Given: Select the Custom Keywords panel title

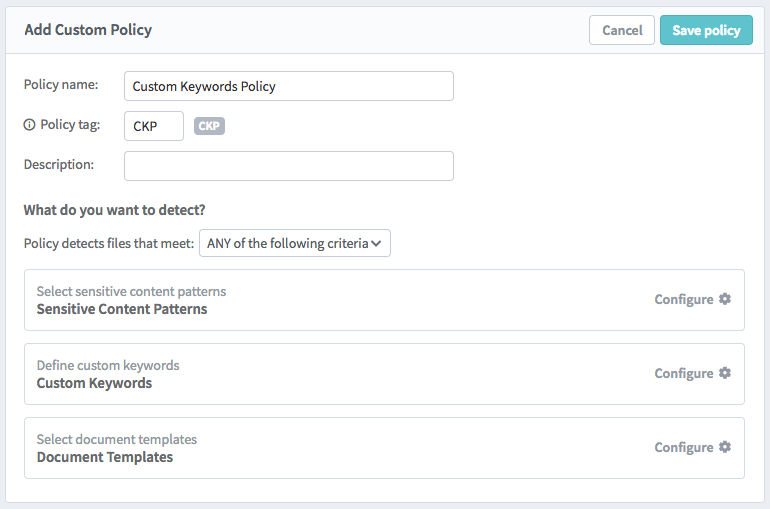Looking at the screenshot, I should click(94, 383).
